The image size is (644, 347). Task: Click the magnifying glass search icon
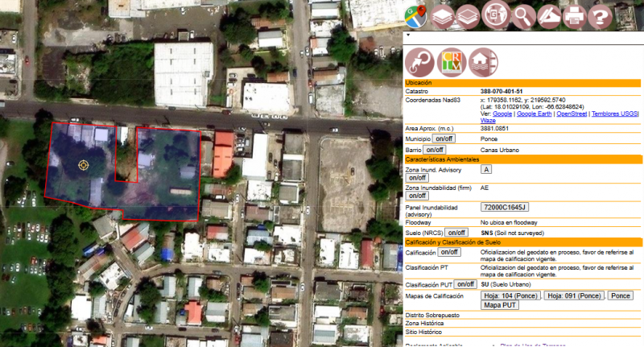pyautogui.click(x=523, y=14)
